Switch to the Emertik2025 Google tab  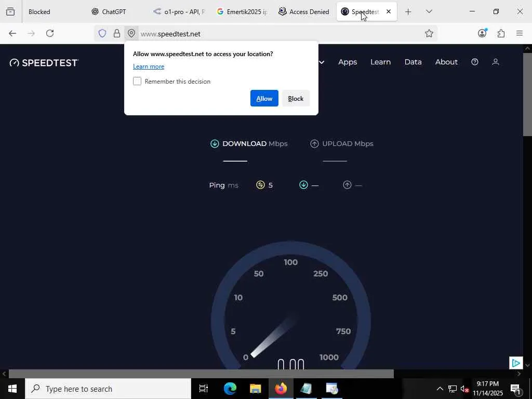click(241, 11)
